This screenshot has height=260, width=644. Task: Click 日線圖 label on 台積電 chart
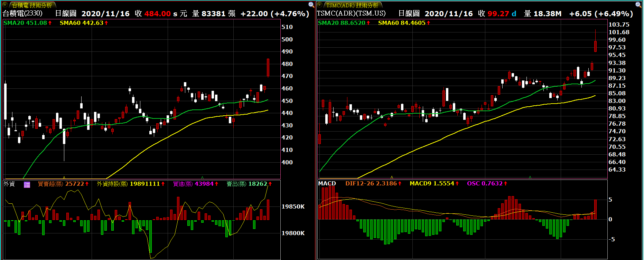(x=66, y=13)
